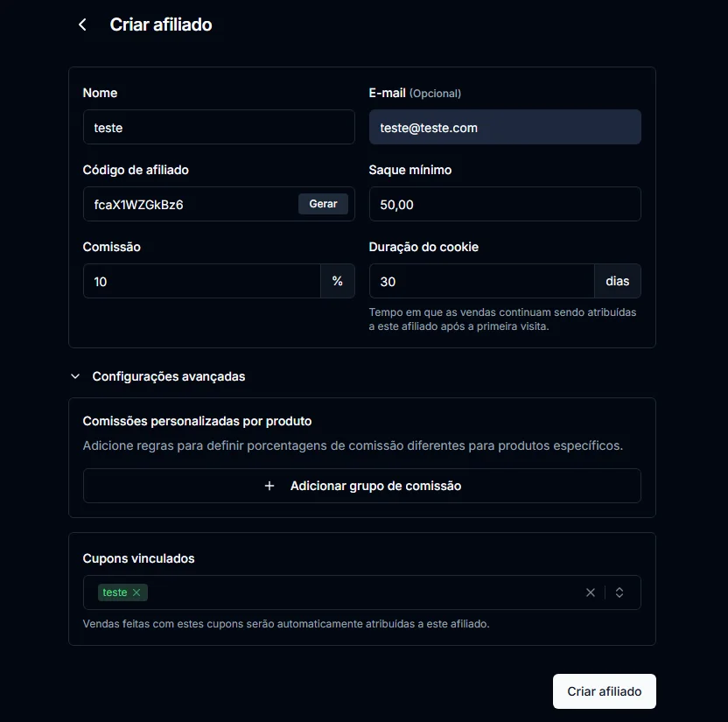Screen dimensions: 728x722
Task: Click the Saque mínimo field
Action: tap(505, 204)
